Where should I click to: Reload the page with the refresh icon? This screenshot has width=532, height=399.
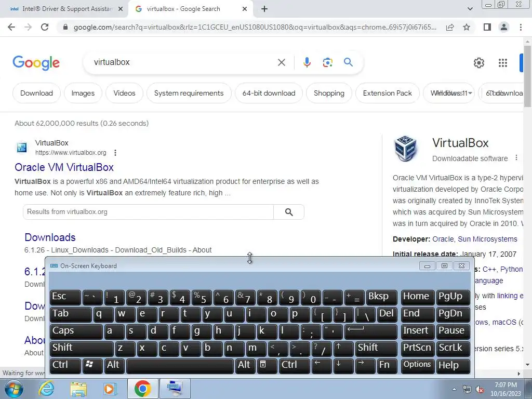(x=45, y=27)
